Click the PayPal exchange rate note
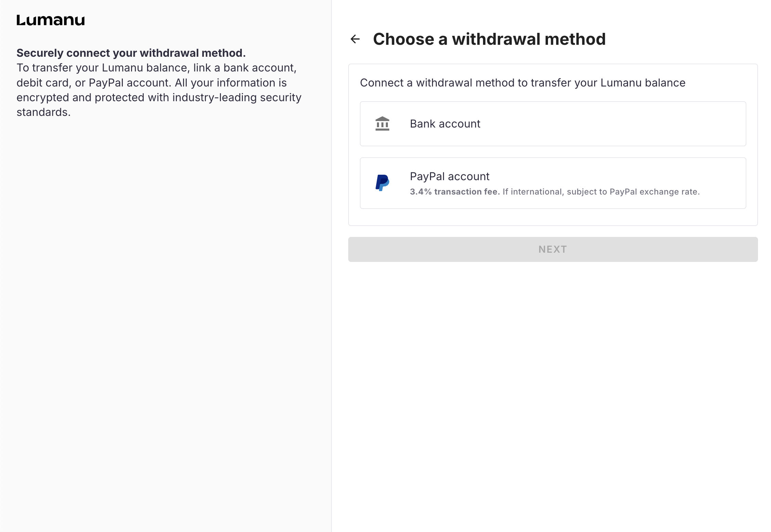Viewport: 771px width, 532px height. [x=601, y=192]
